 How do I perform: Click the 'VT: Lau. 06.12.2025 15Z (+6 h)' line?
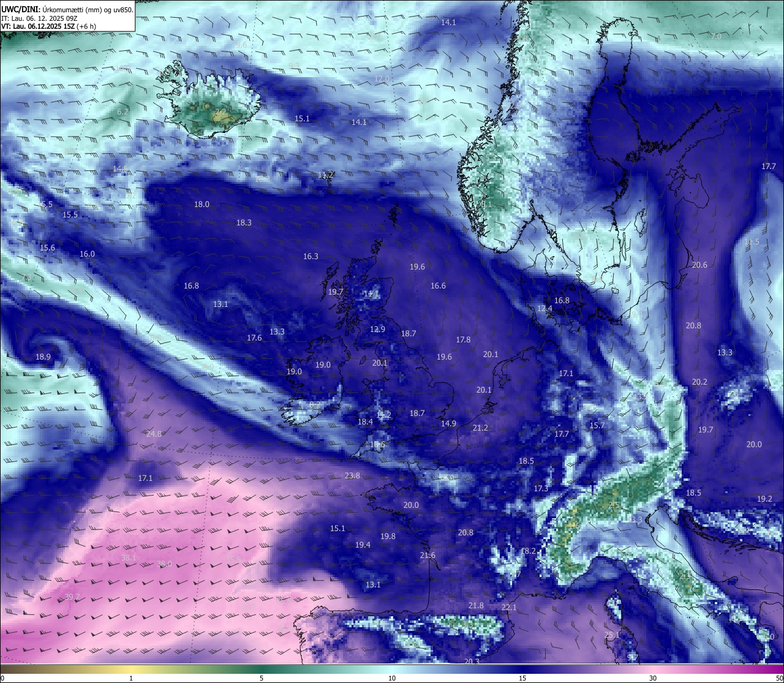pos(48,26)
